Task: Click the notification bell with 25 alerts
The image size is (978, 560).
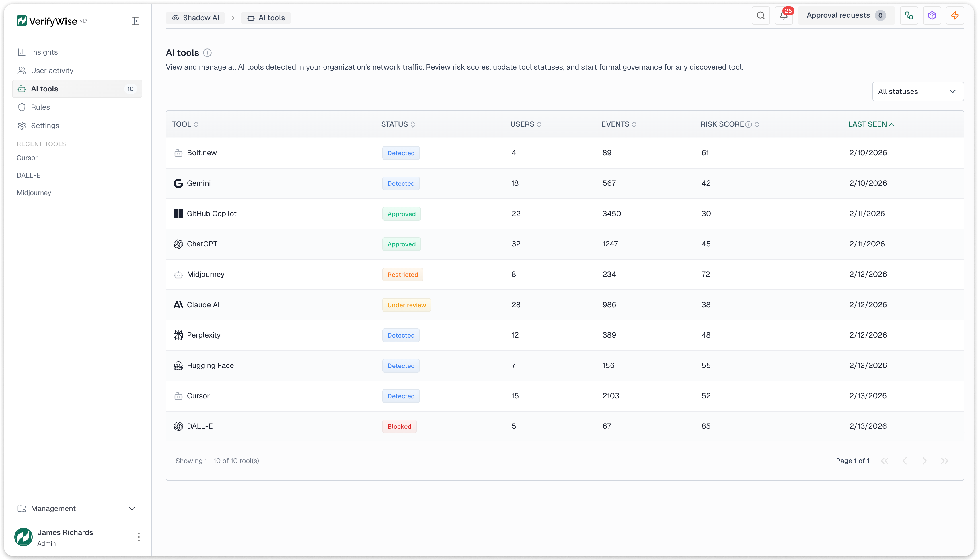Action: click(783, 16)
